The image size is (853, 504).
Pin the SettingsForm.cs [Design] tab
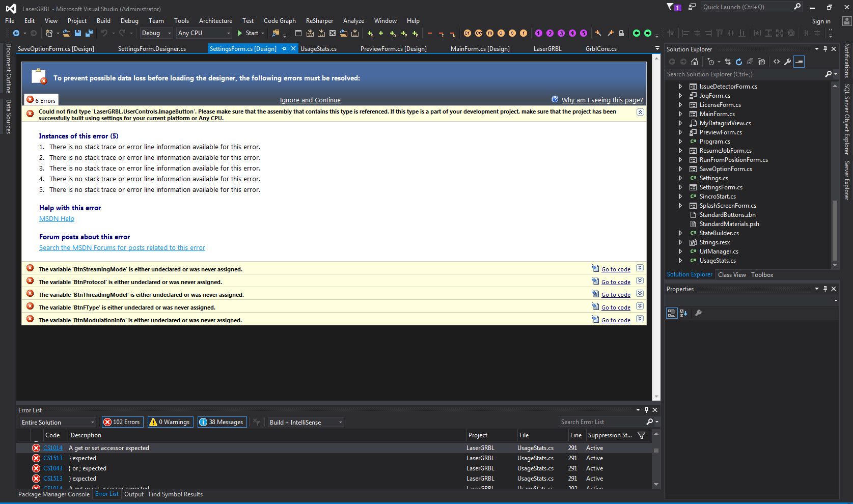pyautogui.click(x=284, y=49)
